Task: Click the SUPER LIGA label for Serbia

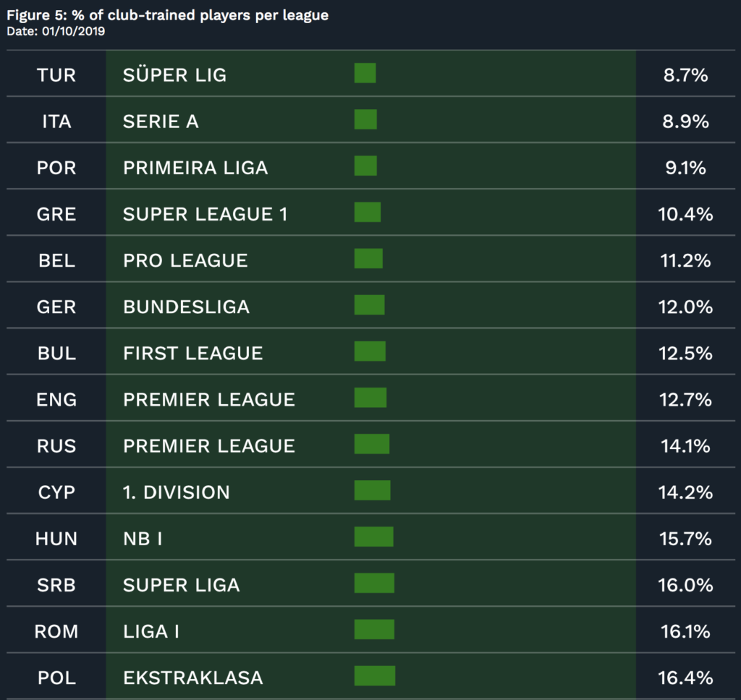Action: point(181,585)
